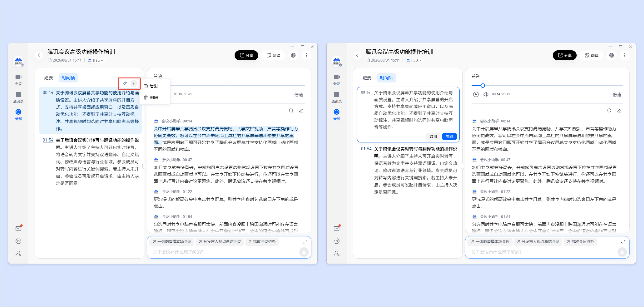The image size is (644, 307).
Task: Open 录制 in the left window sidebar
Action: 18,115
